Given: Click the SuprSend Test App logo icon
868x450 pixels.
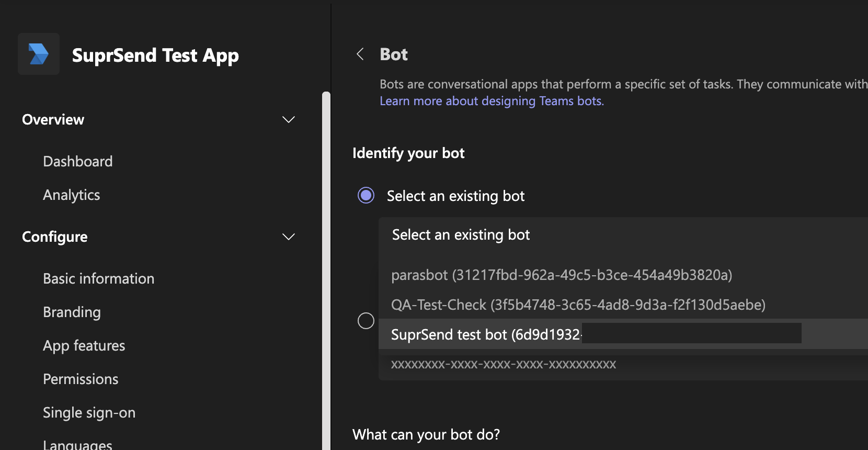Looking at the screenshot, I should [39, 54].
